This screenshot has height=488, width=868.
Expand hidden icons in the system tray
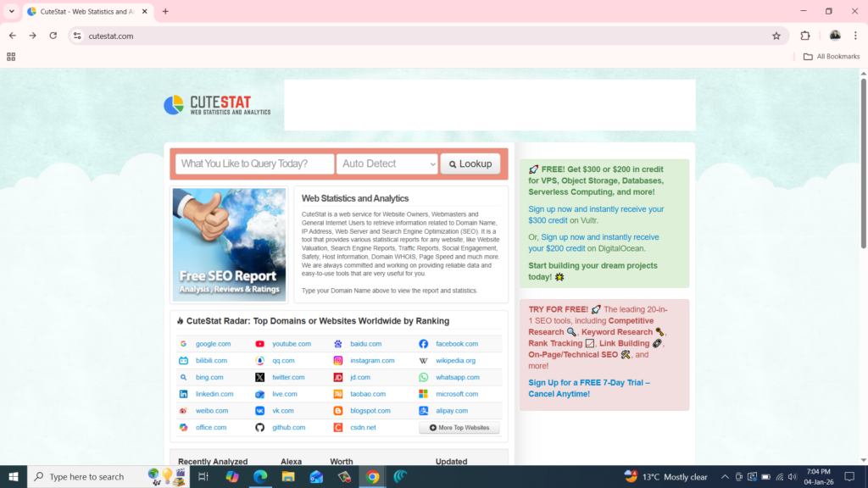point(725,476)
